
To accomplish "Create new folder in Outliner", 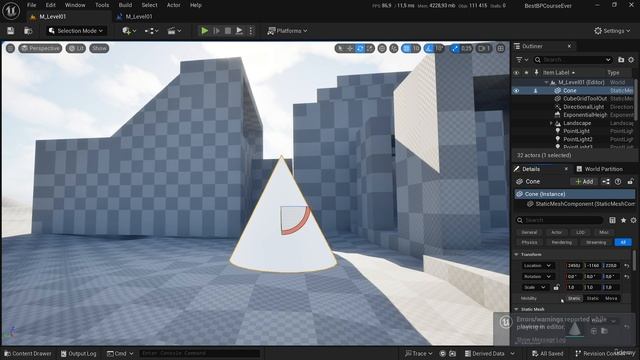I will [x=621, y=60].
